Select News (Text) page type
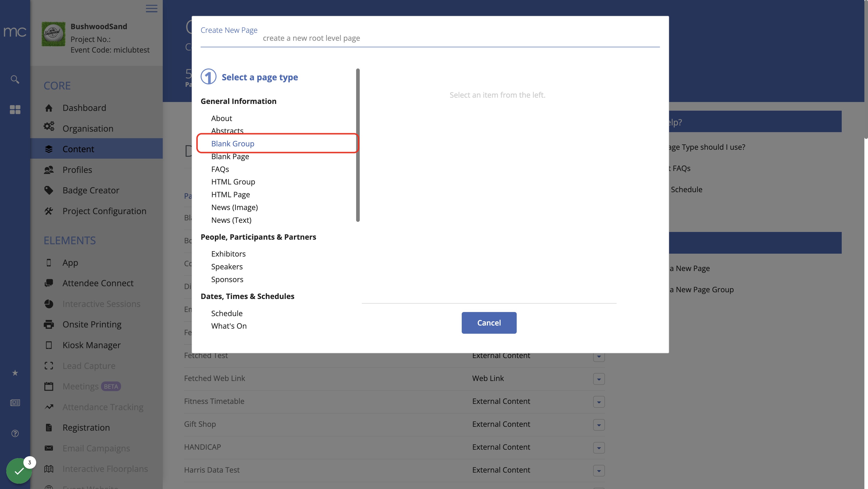 coord(231,220)
